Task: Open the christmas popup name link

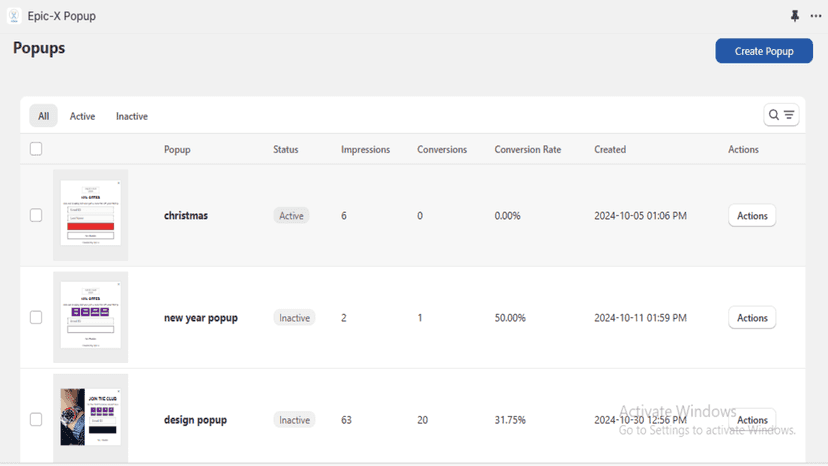Action: point(186,216)
